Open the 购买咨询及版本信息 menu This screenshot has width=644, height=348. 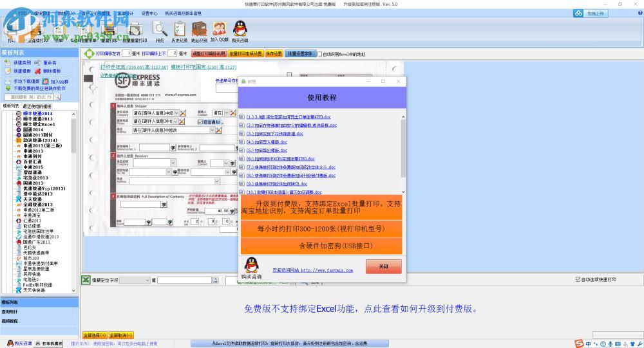[183, 14]
